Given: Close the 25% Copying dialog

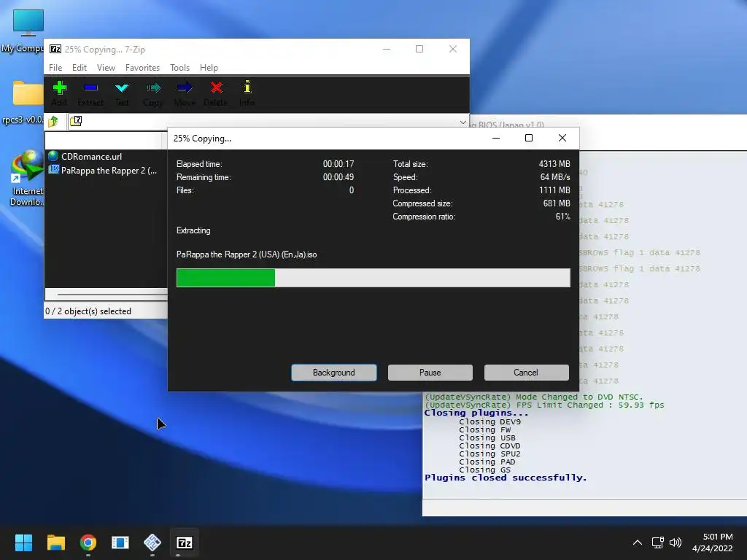Looking at the screenshot, I should point(562,138).
